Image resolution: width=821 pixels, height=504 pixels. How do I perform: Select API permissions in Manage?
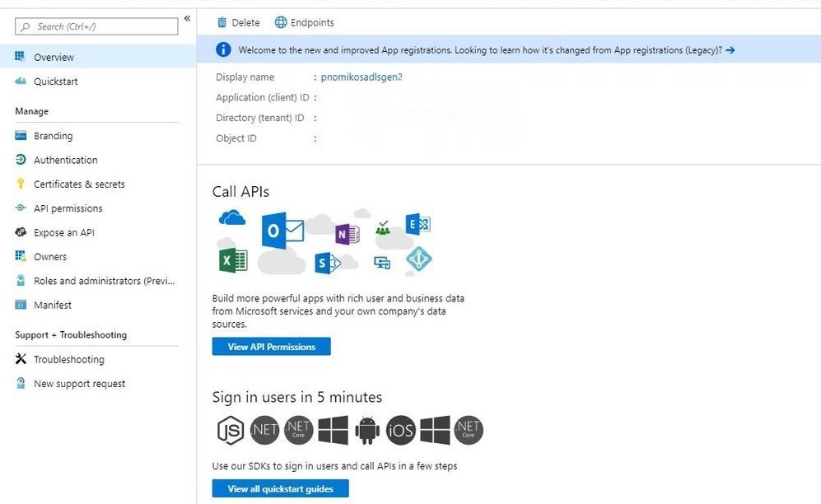click(x=68, y=208)
